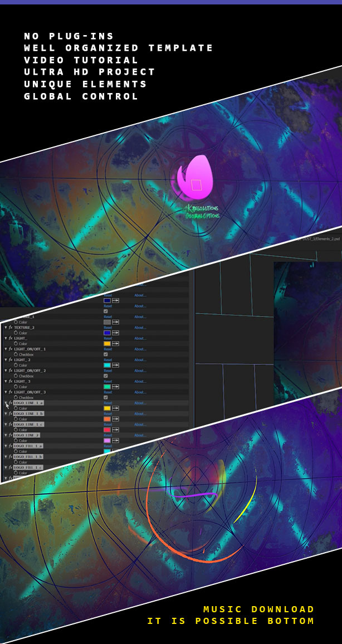Pick the eyedropper for LIGHT_2 color
The image size is (342, 644).
pyautogui.click(x=115, y=365)
